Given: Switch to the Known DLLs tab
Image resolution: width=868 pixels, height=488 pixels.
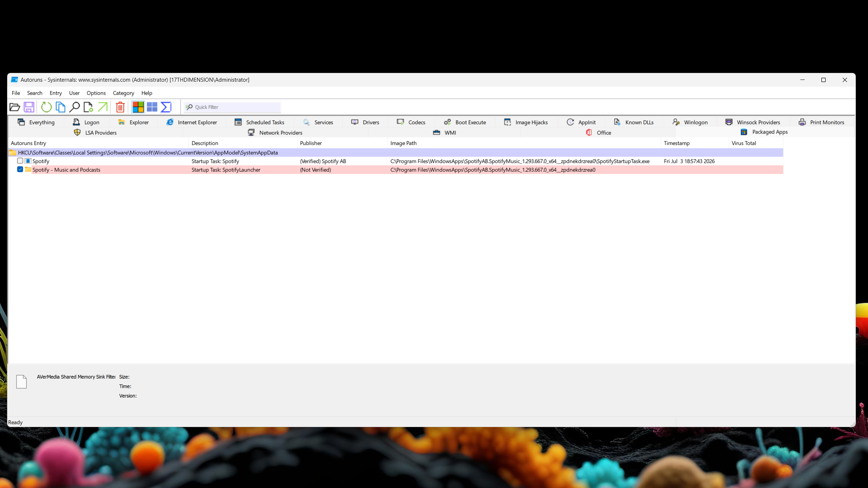Looking at the screenshot, I should click(x=634, y=122).
